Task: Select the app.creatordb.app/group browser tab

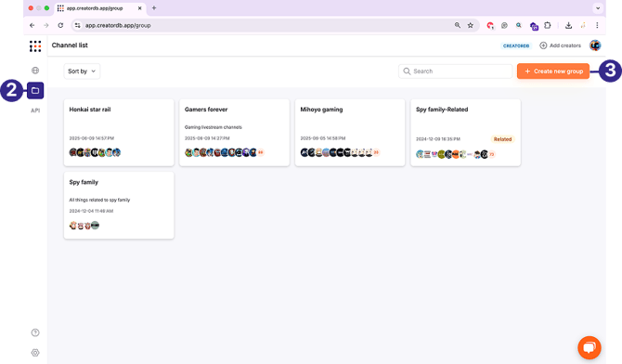Action: click(100, 8)
